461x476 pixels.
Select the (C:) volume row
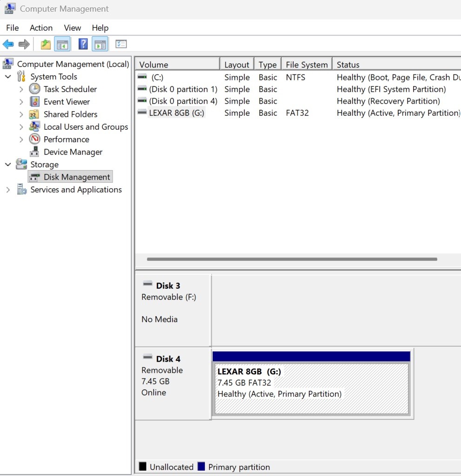coord(298,77)
